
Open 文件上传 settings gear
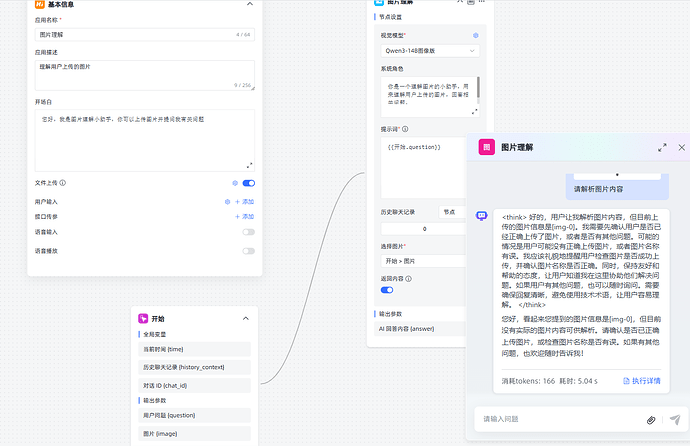(235, 183)
